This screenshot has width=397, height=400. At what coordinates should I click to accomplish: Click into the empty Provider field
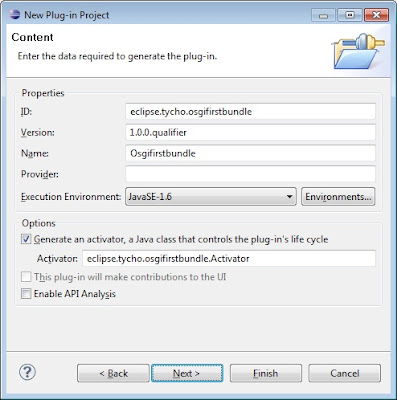point(250,174)
